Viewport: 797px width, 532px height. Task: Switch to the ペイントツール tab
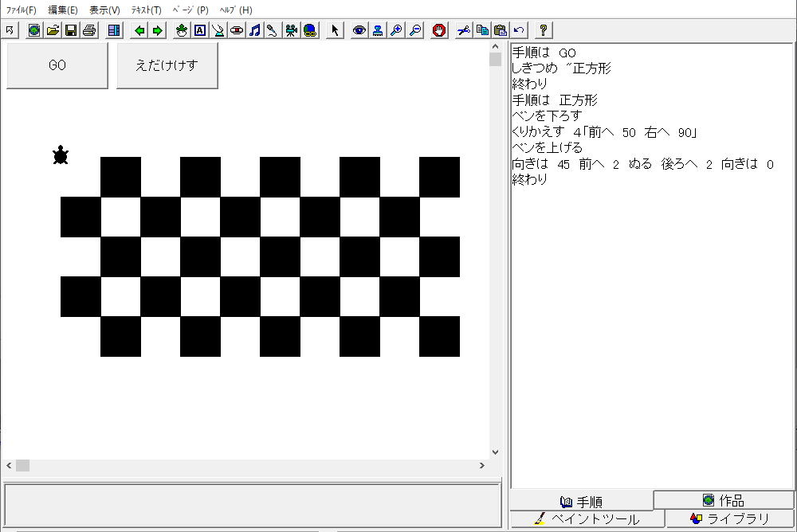(x=587, y=519)
